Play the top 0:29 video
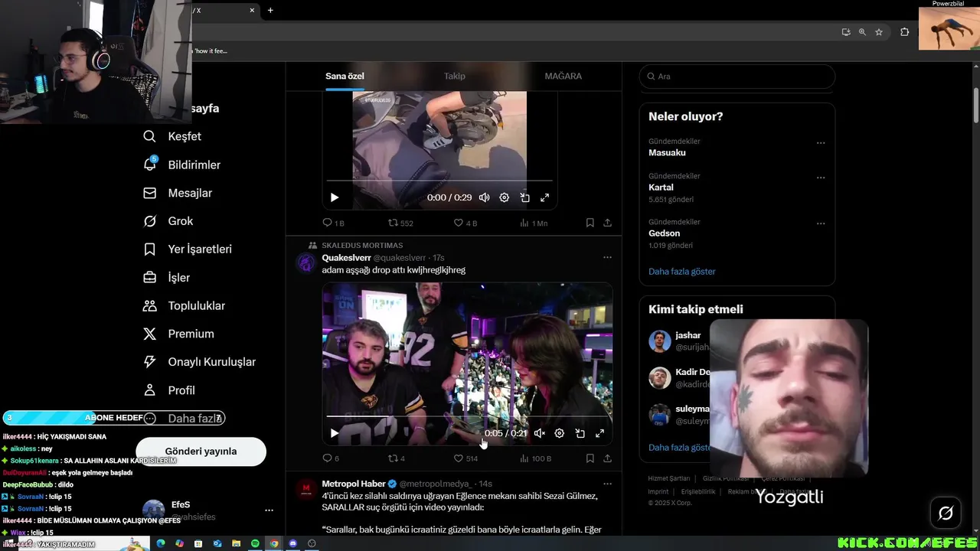The image size is (980, 551). tap(335, 197)
